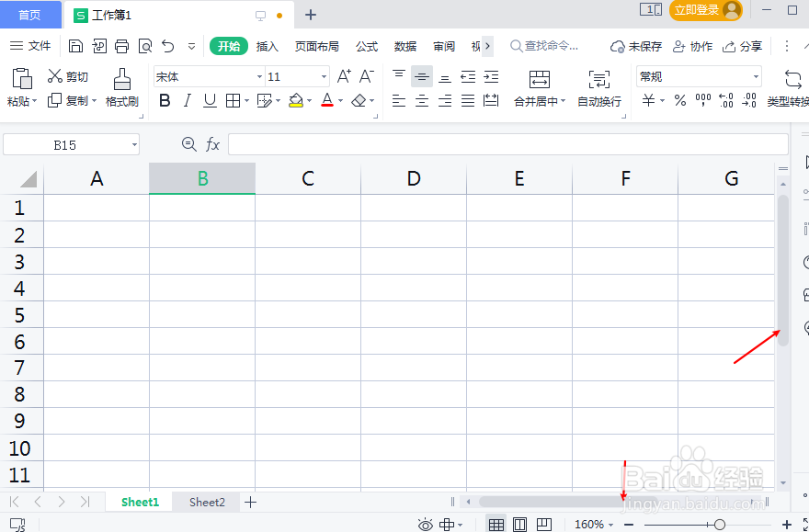
Task: Align text to bottom of cell
Action: (445, 77)
